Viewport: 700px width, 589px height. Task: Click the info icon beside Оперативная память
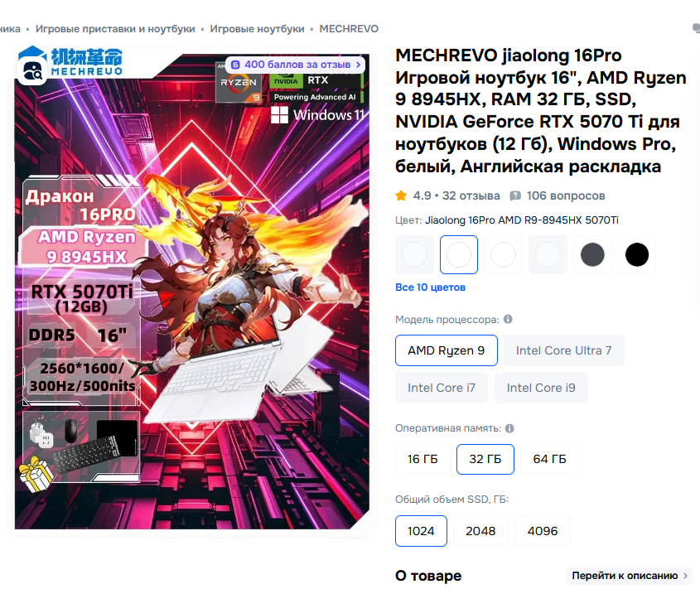(x=509, y=428)
